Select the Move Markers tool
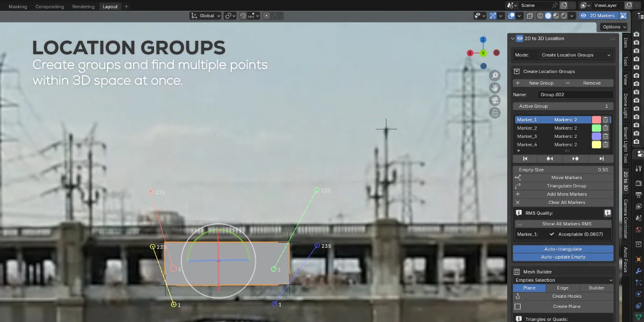644x322 pixels. tap(563, 177)
